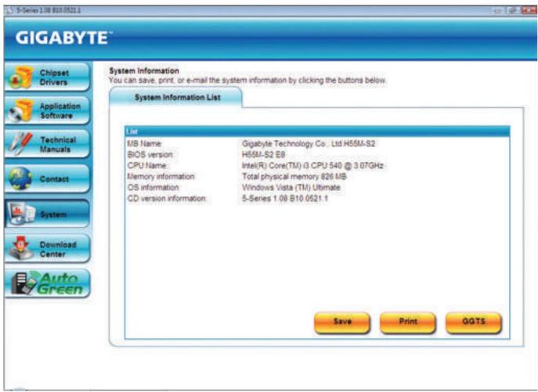Click the Total physical memory value
This screenshot has width=538, height=392.
294,177
